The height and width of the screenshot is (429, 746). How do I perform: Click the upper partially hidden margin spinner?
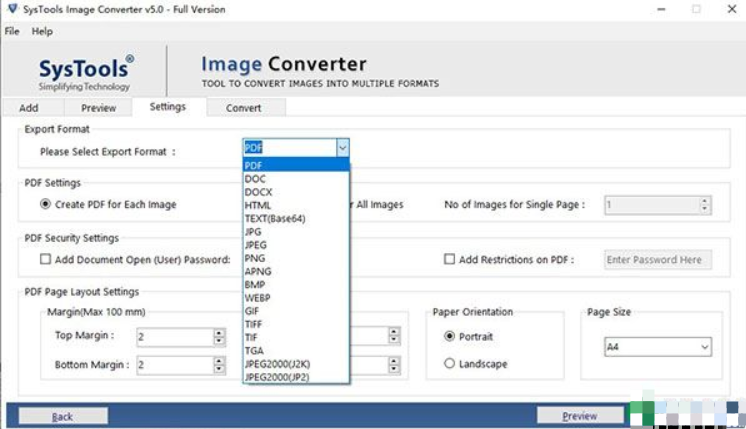[393, 335]
